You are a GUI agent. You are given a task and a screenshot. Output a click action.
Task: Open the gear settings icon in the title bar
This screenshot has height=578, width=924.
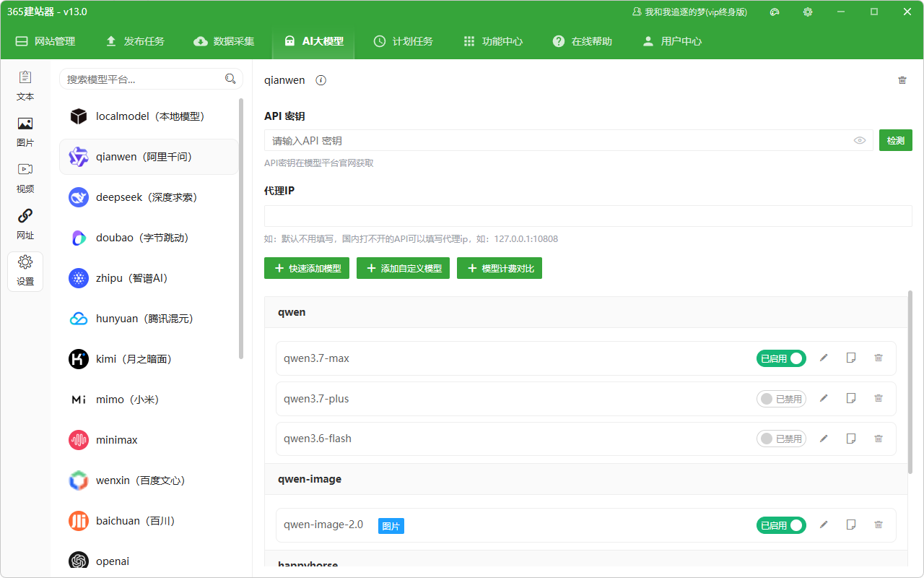pos(808,12)
